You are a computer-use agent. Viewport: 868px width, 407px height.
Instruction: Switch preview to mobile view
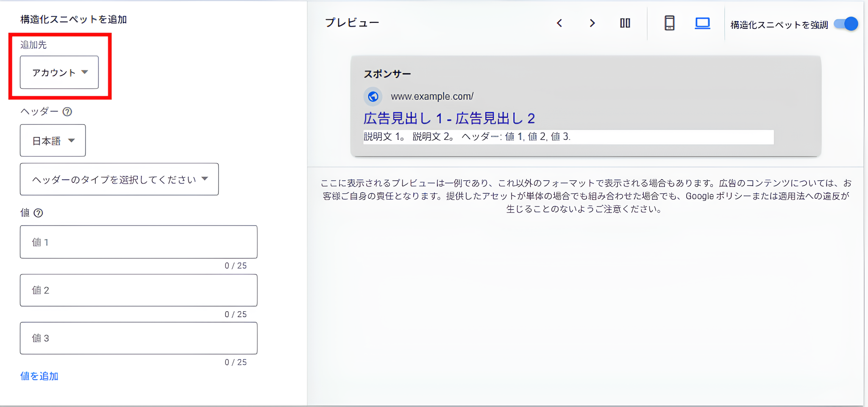point(669,23)
